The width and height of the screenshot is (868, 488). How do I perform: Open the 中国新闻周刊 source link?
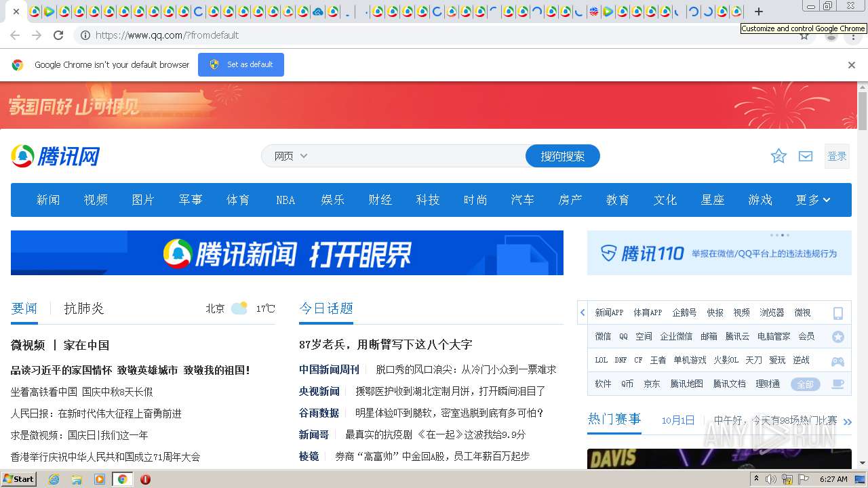pos(330,369)
